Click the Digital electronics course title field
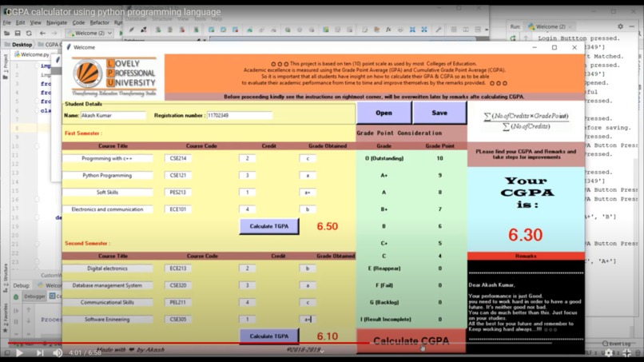The width and height of the screenshot is (644, 362). [x=107, y=269]
